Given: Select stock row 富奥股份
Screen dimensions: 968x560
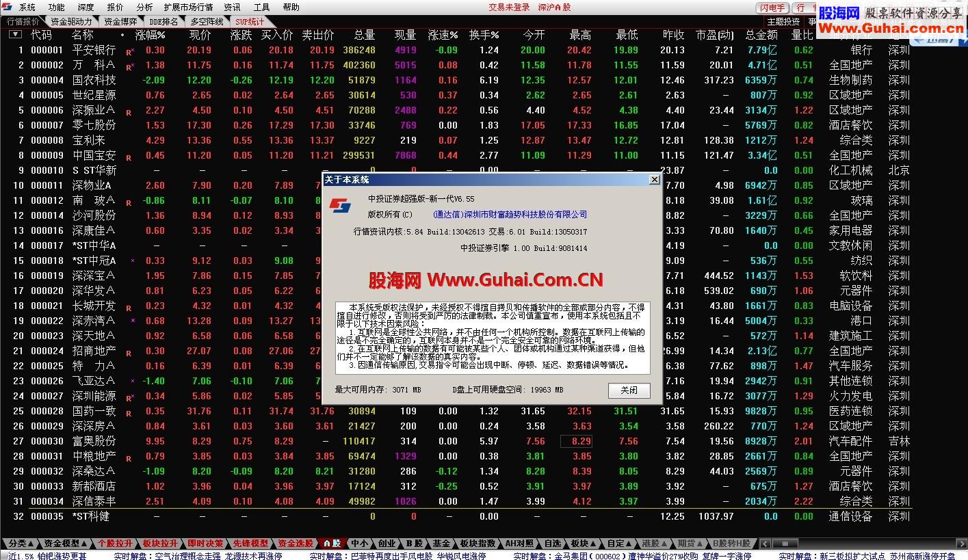Looking at the screenshot, I should tap(456, 441).
